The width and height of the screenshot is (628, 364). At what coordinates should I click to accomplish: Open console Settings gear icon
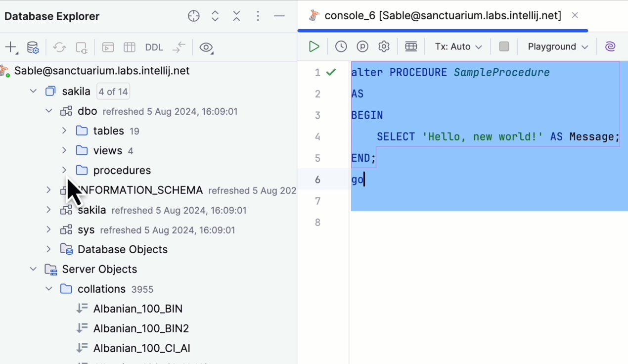coord(384,46)
